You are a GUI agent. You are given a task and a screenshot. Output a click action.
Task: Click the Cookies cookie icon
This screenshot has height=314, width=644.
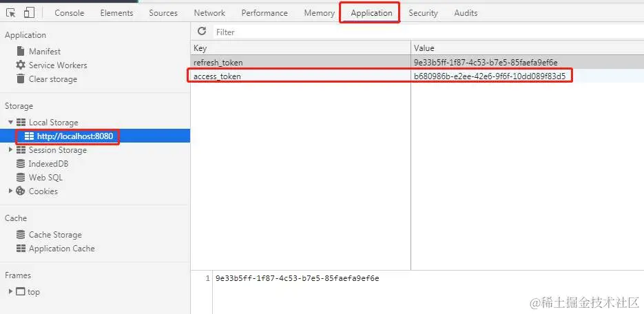(x=21, y=191)
